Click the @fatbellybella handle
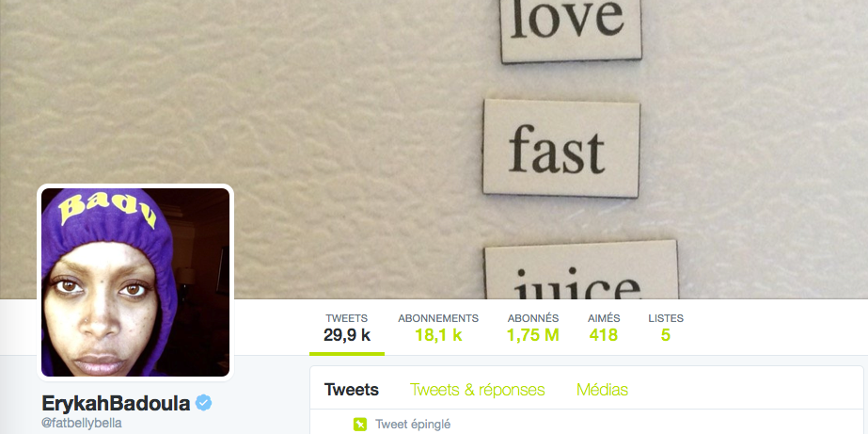The width and height of the screenshot is (868, 434). 82,423
